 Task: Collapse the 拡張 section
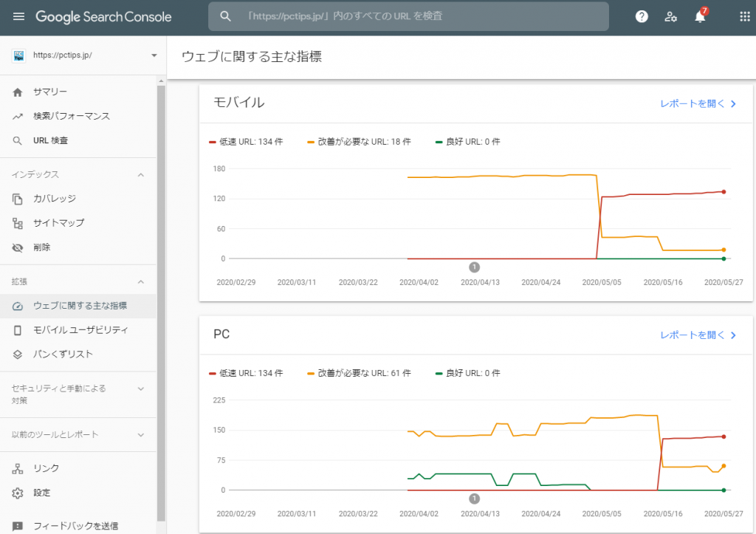(141, 281)
